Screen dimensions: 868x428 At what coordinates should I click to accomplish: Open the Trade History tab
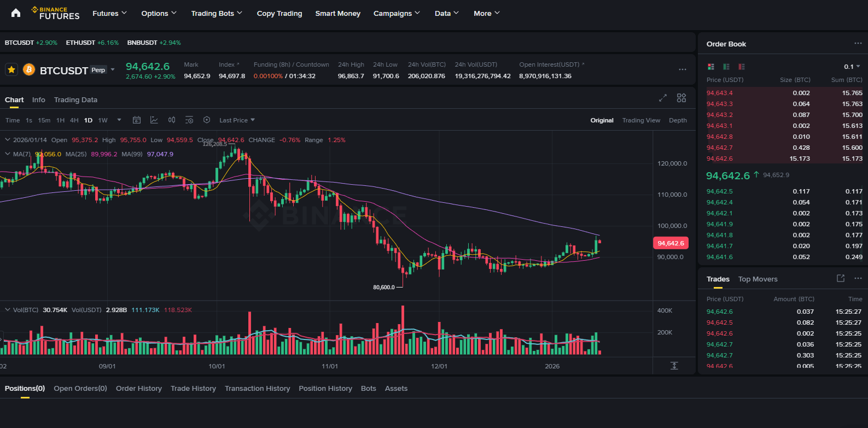click(x=193, y=388)
